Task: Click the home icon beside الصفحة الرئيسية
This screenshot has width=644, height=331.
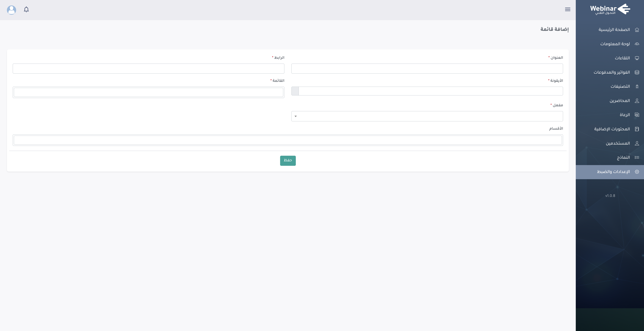Action: click(x=637, y=30)
